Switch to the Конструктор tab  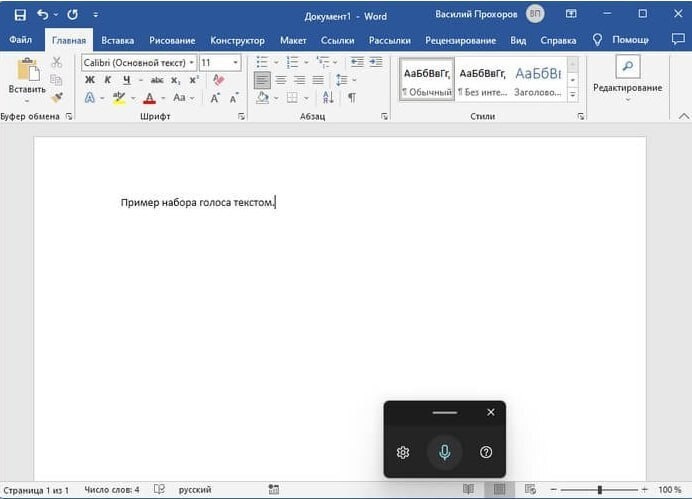pos(237,41)
